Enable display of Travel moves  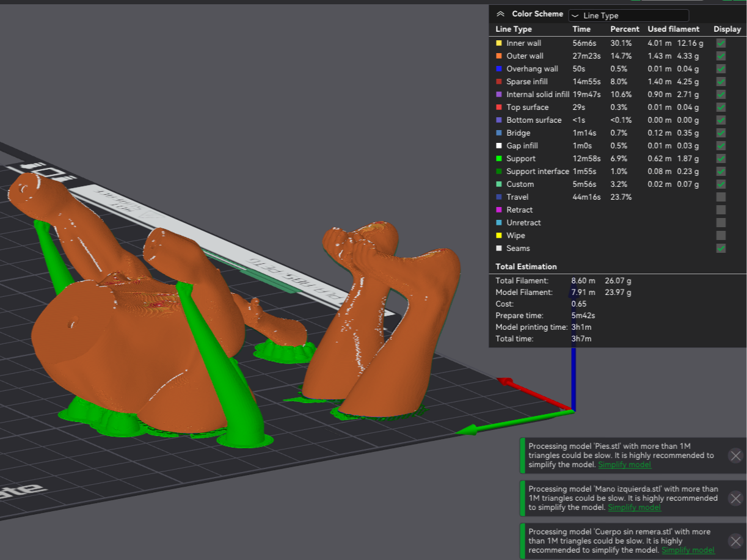click(721, 197)
